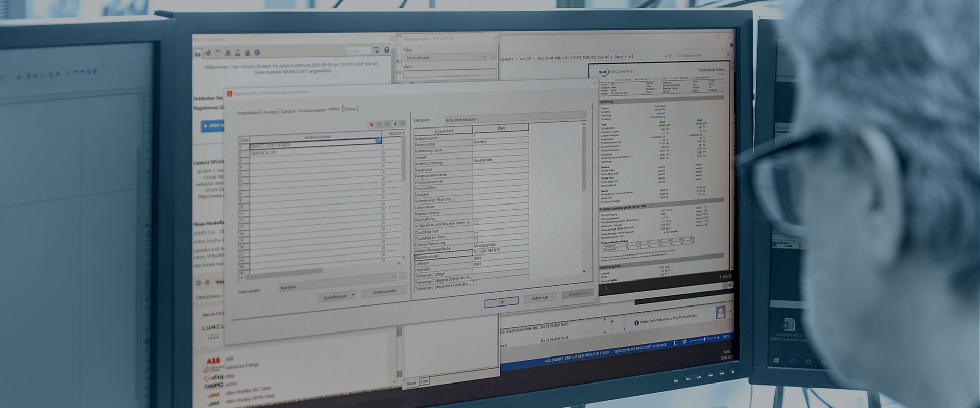Screen dimensions: 980x408
Task: Open the Einstellungen dropdown button
Action: (x=337, y=296)
